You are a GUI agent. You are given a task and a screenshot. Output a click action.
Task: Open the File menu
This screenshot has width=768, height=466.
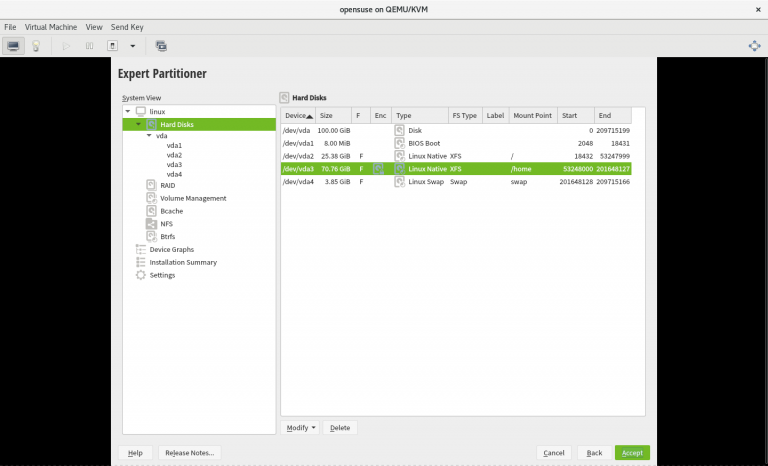(x=10, y=27)
